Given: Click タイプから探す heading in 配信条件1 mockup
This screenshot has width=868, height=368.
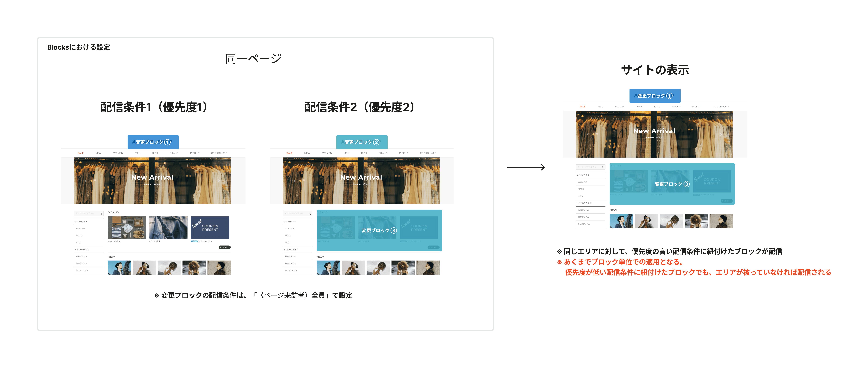Looking at the screenshot, I should coord(81,222).
